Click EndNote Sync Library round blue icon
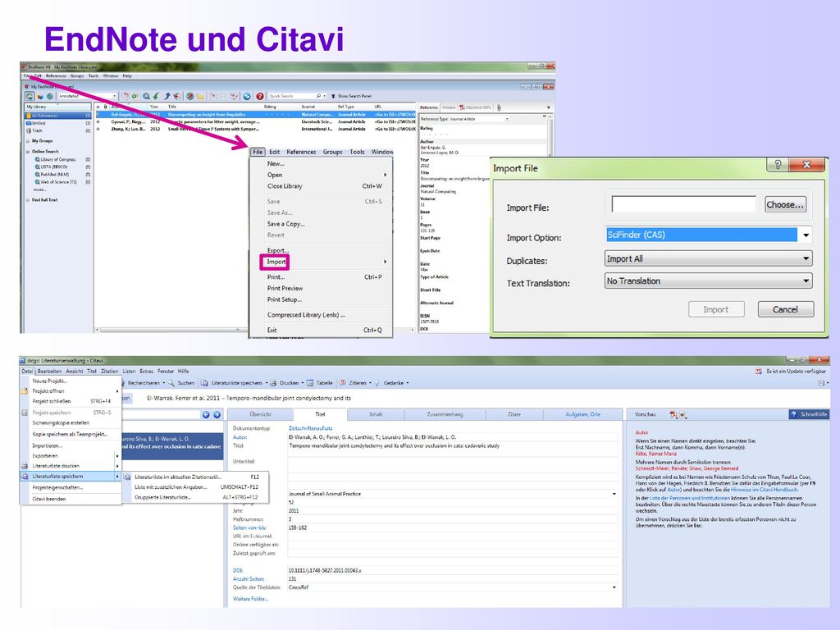Viewport: 840px width, 630px height. tap(247, 96)
